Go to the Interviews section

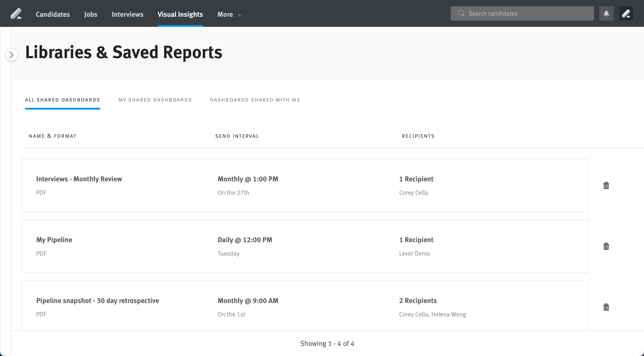click(127, 14)
